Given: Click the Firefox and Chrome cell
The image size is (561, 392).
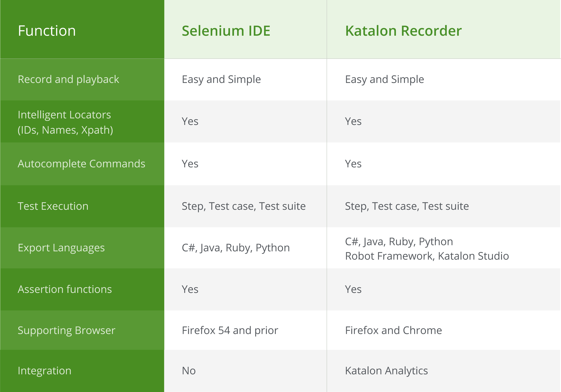Looking at the screenshot, I should pos(393,330).
